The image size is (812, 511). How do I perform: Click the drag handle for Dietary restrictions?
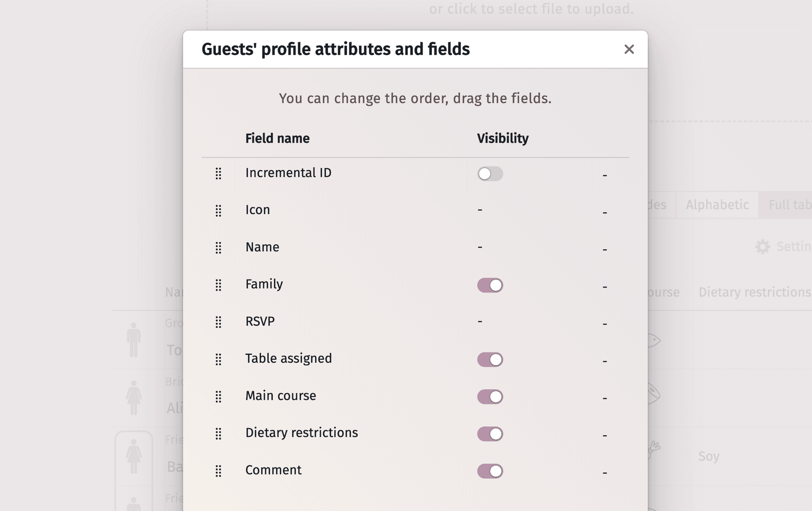tap(218, 434)
